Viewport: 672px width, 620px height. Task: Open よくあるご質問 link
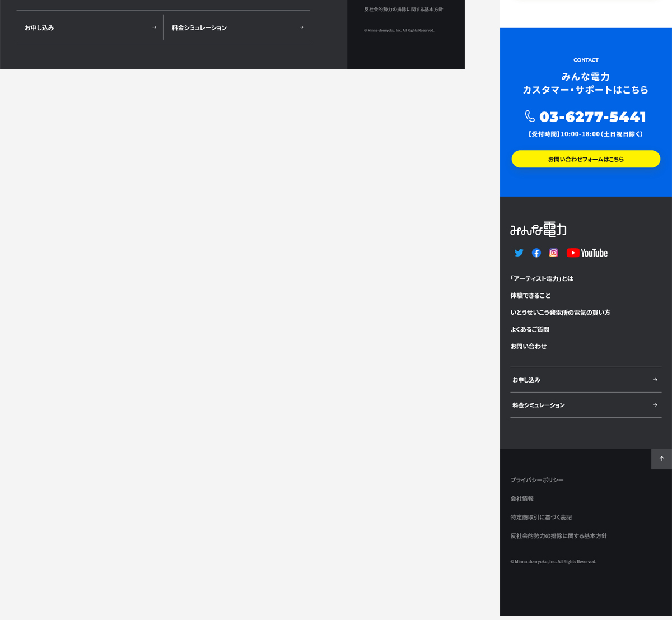point(530,329)
